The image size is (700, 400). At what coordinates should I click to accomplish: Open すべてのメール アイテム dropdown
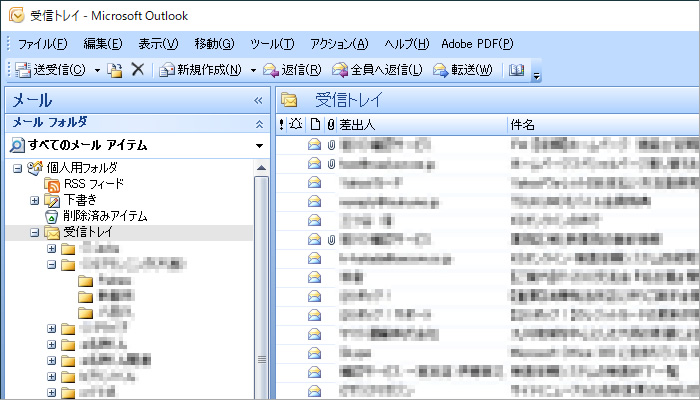click(259, 146)
